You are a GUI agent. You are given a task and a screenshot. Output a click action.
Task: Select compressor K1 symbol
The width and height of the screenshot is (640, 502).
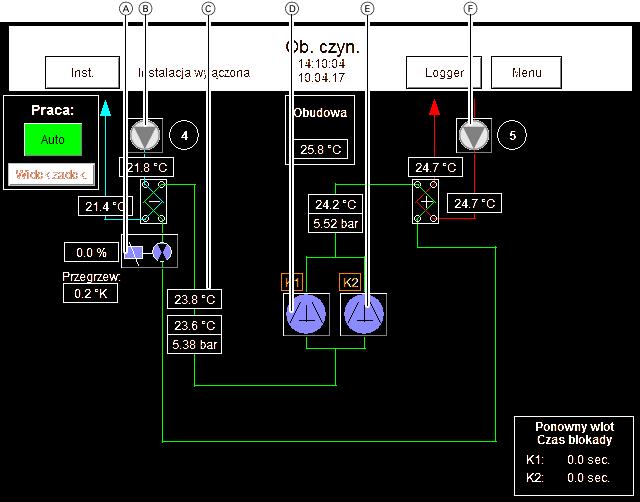point(306,314)
